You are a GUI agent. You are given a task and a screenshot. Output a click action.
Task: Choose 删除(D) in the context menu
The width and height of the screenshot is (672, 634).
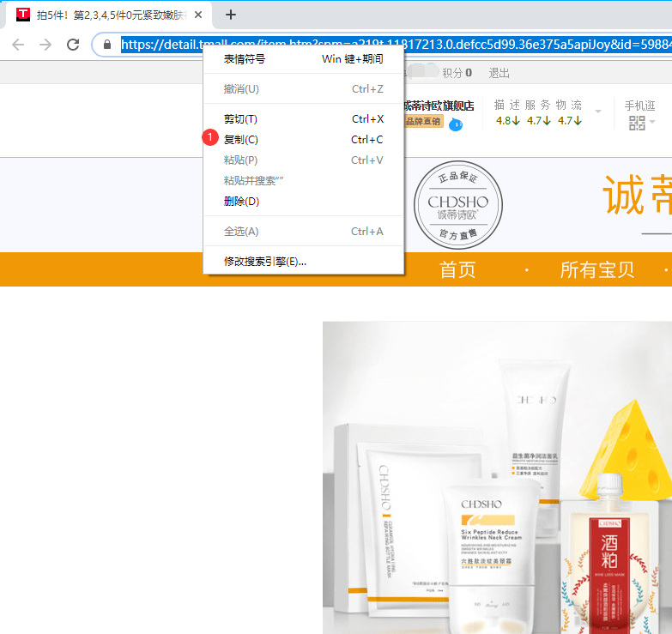304,202
